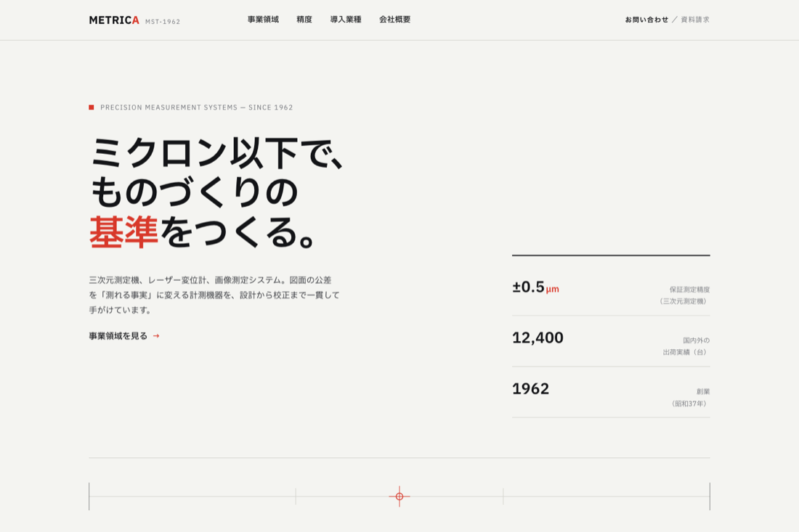799x532 pixels.
Task: Click the 出荷実績(台) label
Action: [x=686, y=352]
